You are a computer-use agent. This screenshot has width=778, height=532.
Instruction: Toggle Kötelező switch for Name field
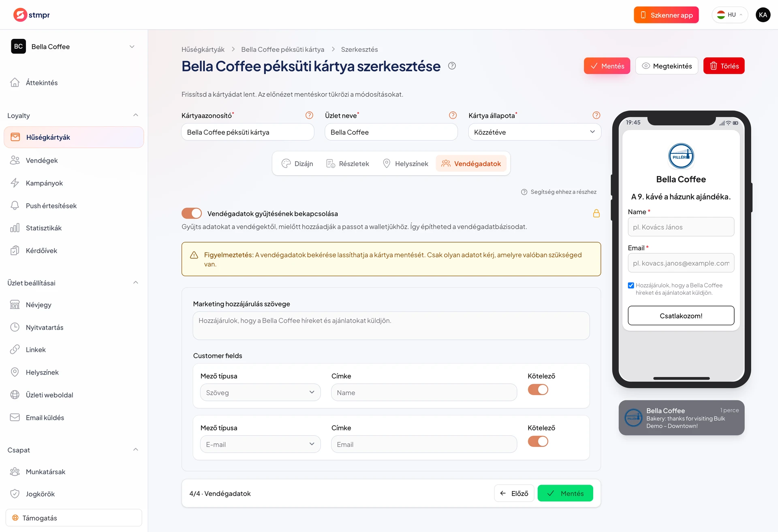pos(538,389)
